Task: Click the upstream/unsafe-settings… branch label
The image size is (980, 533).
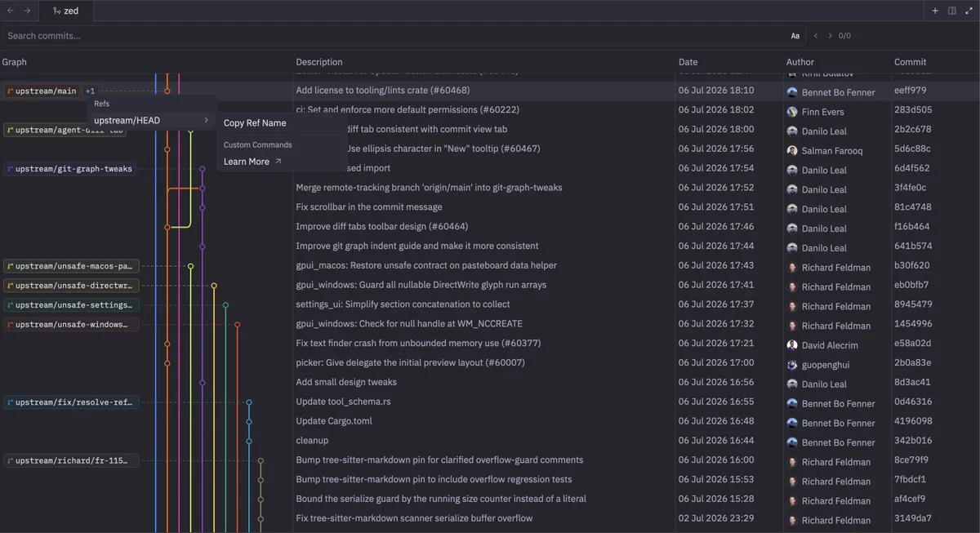Action: coord(71,305)
